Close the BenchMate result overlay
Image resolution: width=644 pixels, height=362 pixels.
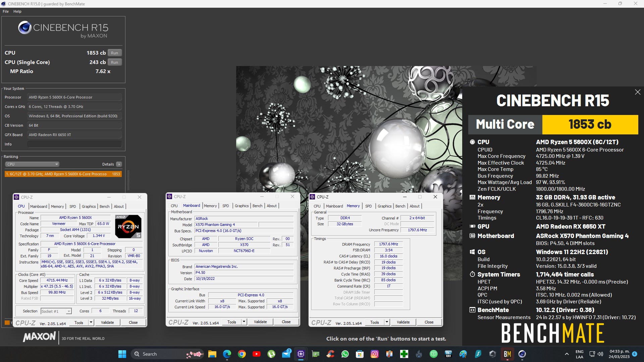click(x=638, y=92)
